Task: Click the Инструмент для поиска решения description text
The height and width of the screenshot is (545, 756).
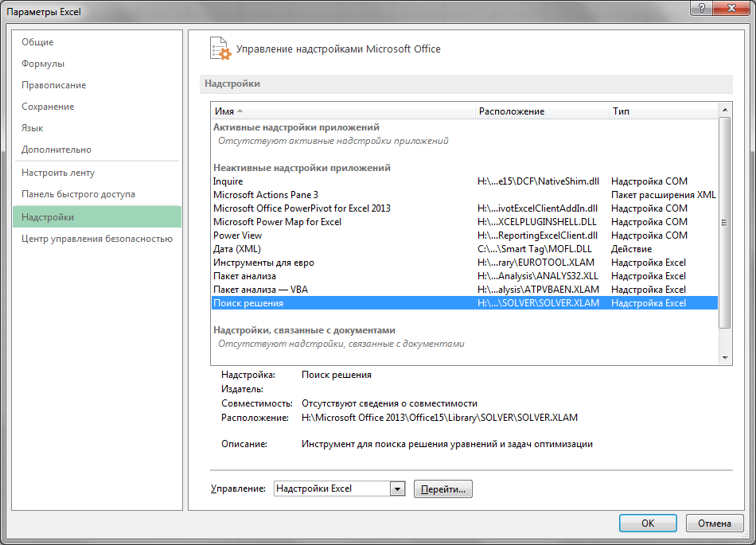Action: point(447,444)
